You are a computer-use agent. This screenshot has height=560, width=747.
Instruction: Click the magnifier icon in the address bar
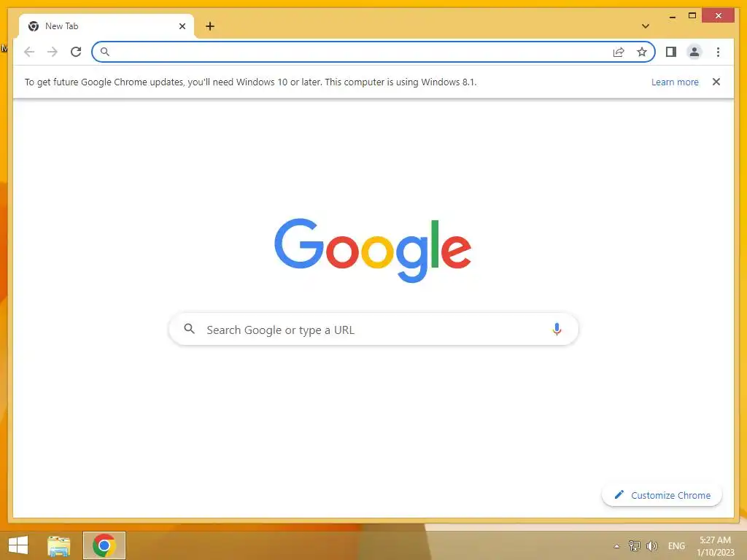pyautogui.click(x=105, y=52)
